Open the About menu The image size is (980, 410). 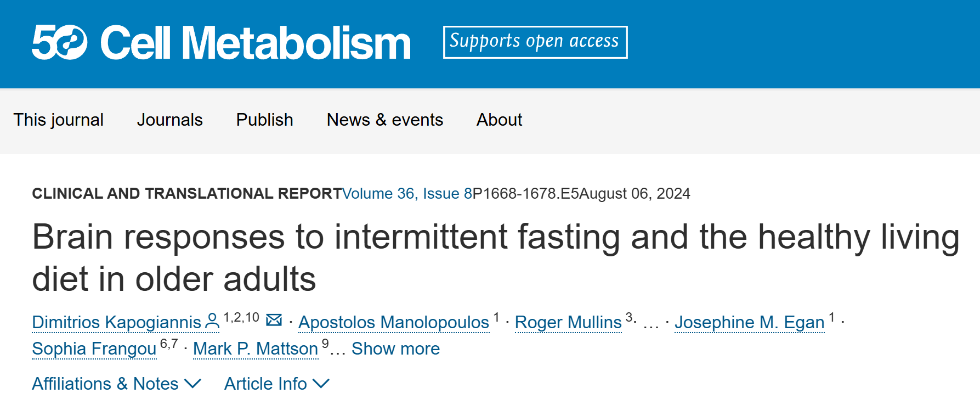click(499, 120)
